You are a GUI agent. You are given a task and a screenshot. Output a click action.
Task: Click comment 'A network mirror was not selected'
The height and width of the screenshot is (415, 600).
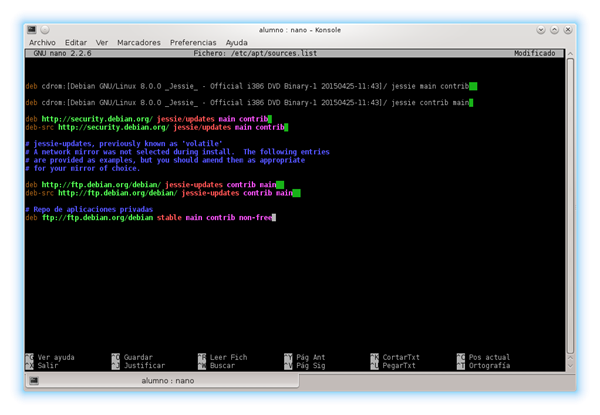click(178, 152)
